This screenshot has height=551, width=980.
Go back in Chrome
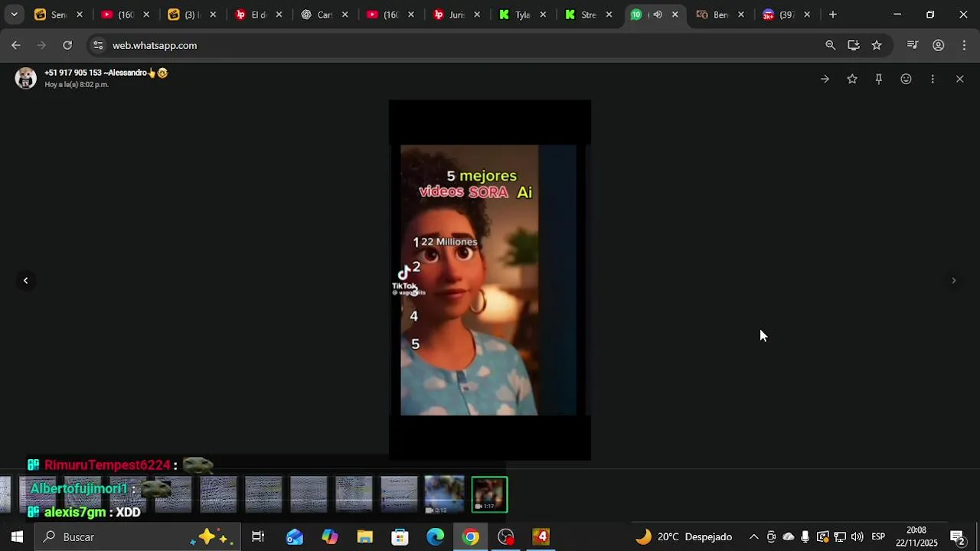tap(16, 45)
